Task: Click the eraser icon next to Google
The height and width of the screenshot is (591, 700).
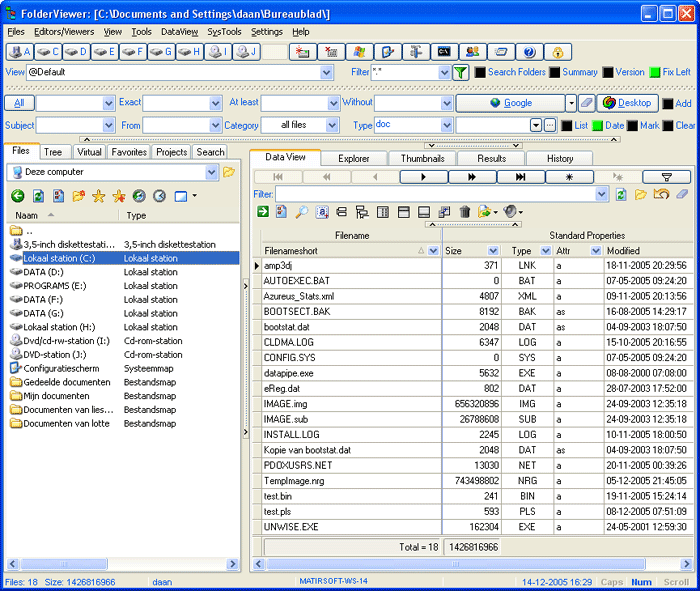Action: coord(587,103)
